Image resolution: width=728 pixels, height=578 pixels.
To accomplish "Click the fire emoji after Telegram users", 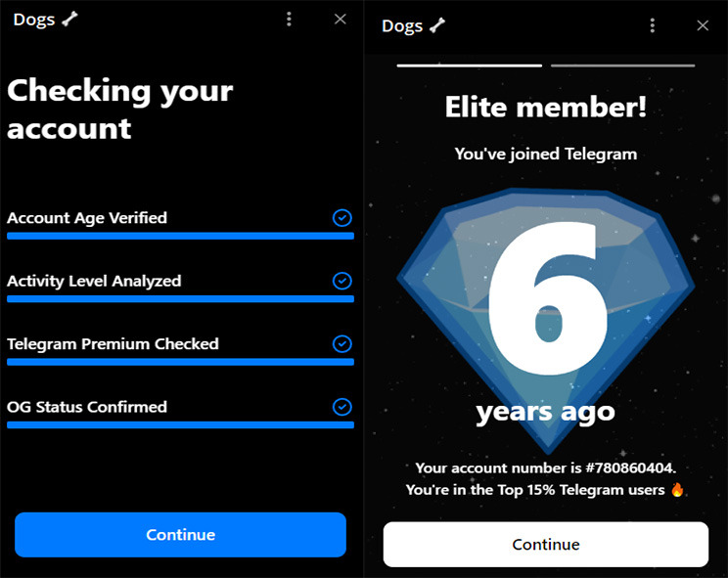I will (x=677, y=489).
